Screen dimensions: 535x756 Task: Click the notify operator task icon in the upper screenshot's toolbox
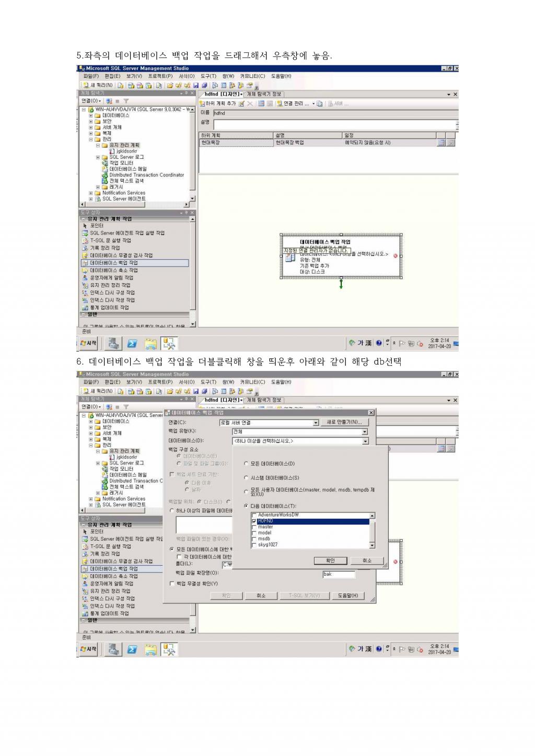pos(85,278)
